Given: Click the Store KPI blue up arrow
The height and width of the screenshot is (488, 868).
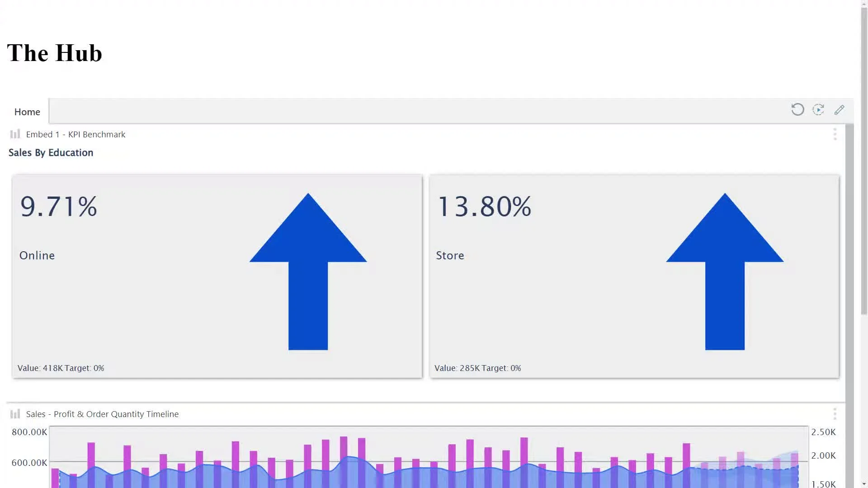Looking at the screenshot, I should click(725, 271).
